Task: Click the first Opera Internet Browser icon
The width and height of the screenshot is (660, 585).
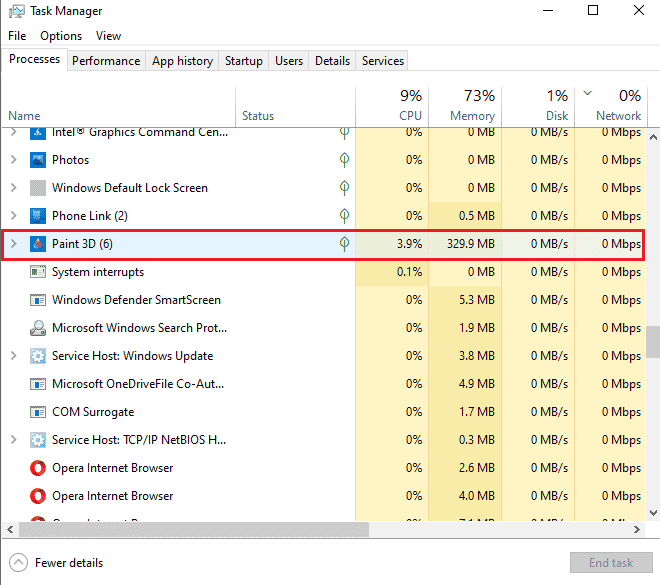Action: (x=38, y=468)
